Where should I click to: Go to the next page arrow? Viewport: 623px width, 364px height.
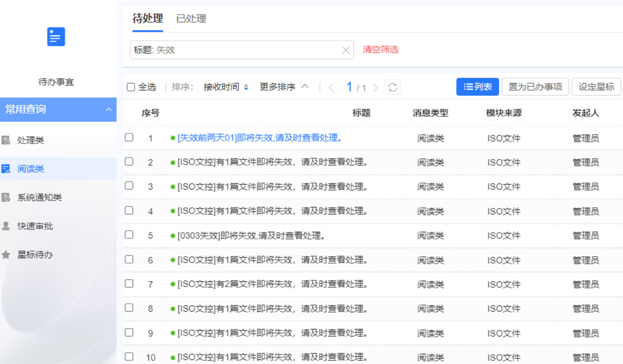375,87
